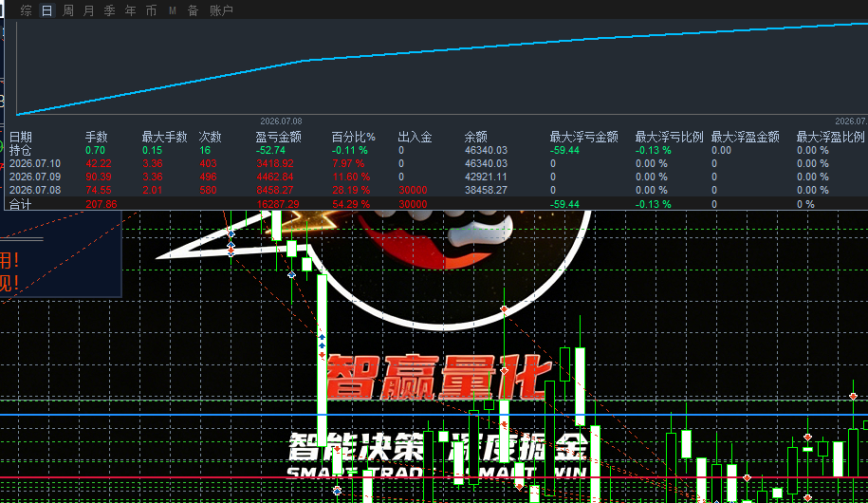This screenshot has height=503, width=868.
Task: Select the 2026.07.10 date row
Action: click(x=35, y=163)
